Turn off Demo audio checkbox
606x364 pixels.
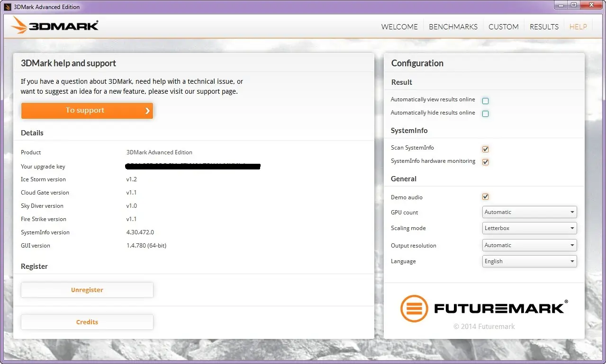485,197
